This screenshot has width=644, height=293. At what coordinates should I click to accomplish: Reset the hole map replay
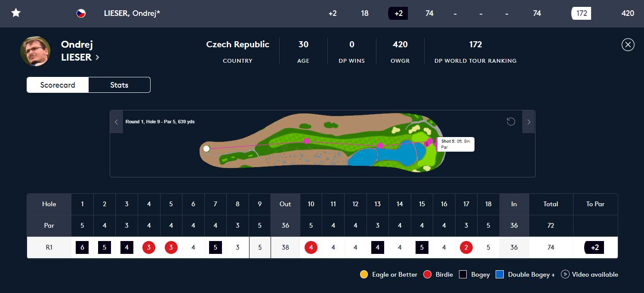(511, 122)
